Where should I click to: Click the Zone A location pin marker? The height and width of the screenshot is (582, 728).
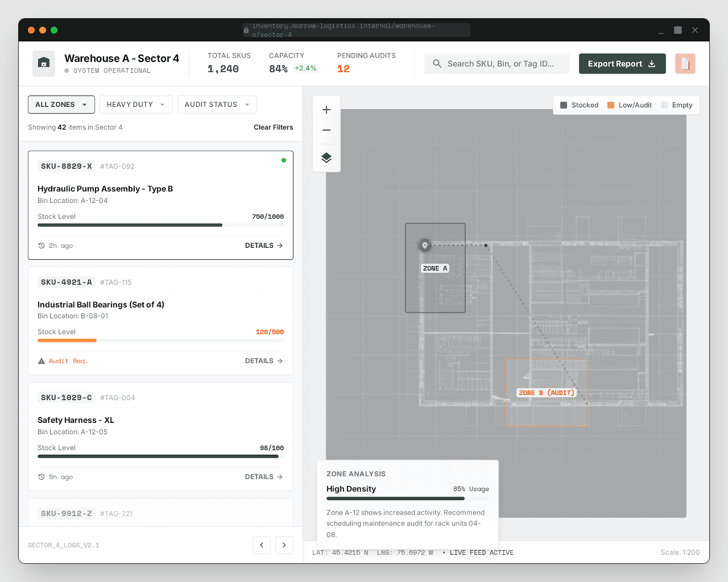425,245
